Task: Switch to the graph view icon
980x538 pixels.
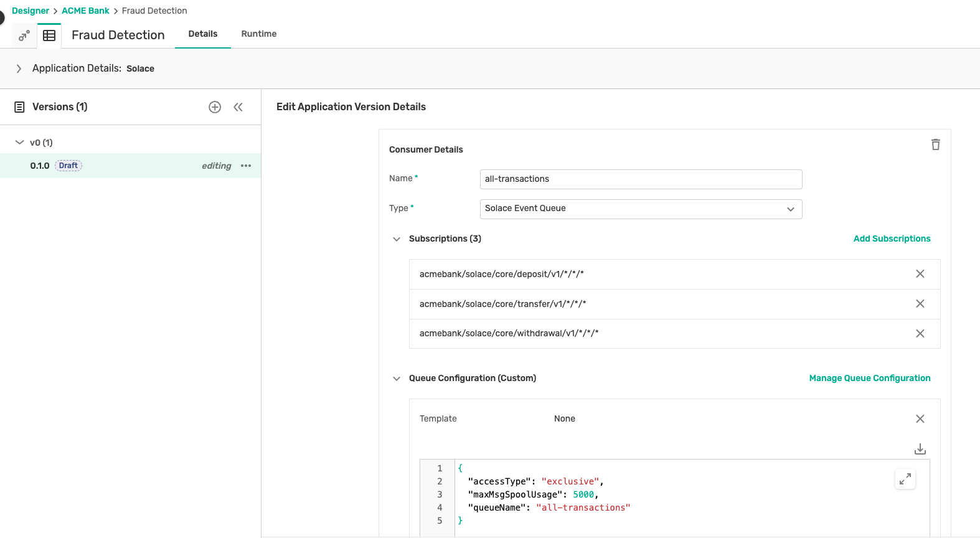Action: (x=24, y=36)
